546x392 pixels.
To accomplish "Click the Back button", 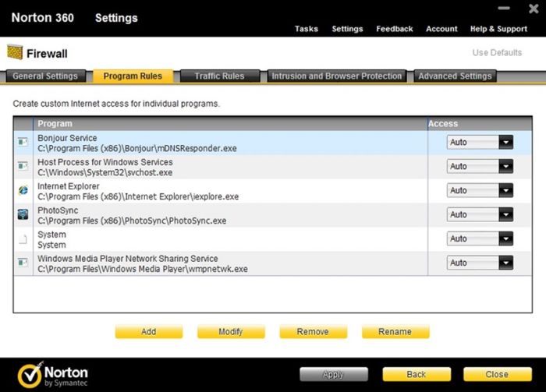I will point(417,374).
